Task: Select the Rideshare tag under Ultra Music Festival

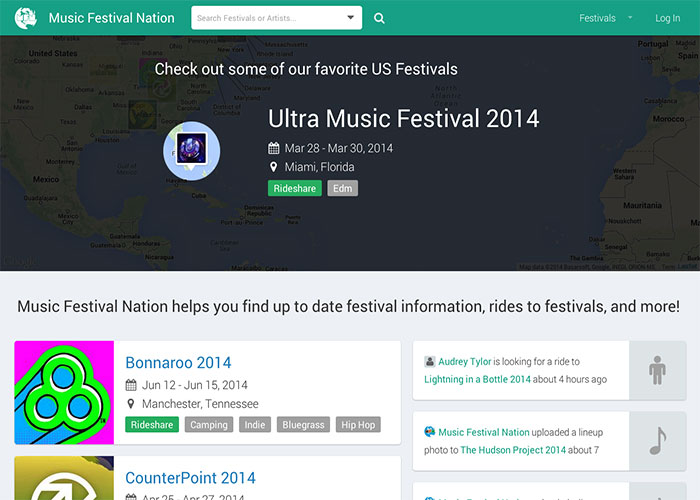Action: click(x=295, y=188)
